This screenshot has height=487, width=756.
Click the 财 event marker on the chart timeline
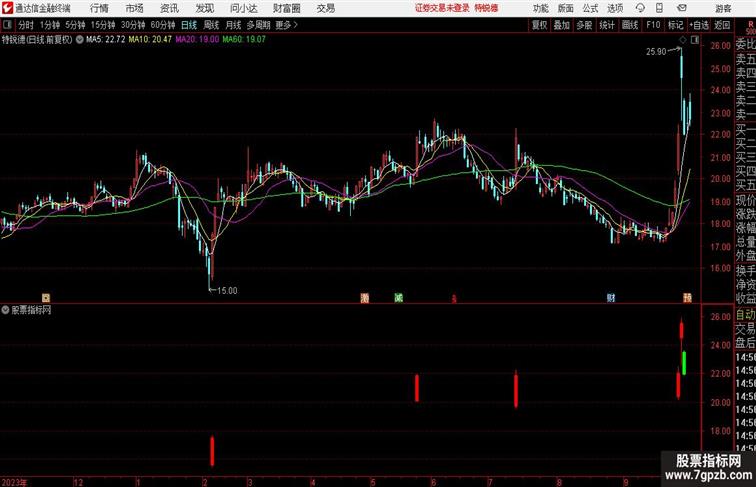(611, 298)
